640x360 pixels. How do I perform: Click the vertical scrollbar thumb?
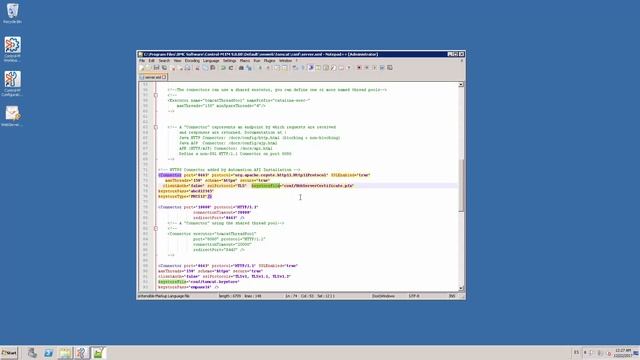460,185
